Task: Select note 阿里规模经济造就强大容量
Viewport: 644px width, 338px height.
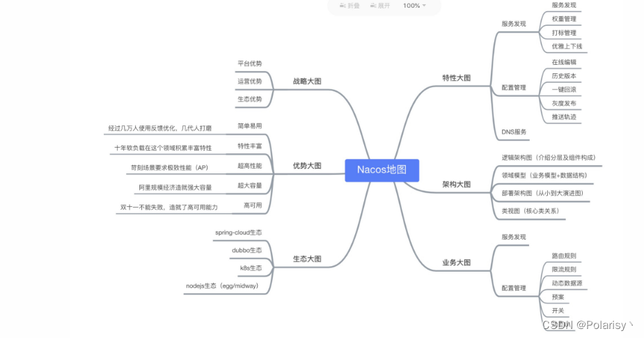Action: click(x=175, y=187)
